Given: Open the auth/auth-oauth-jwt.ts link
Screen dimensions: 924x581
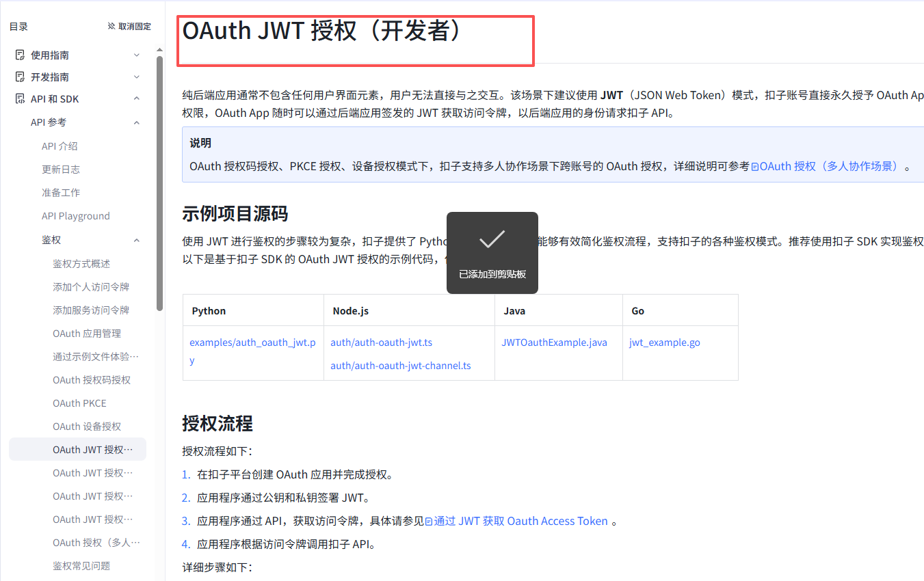Looking at the screenshot, I should [x=381, y=342].
